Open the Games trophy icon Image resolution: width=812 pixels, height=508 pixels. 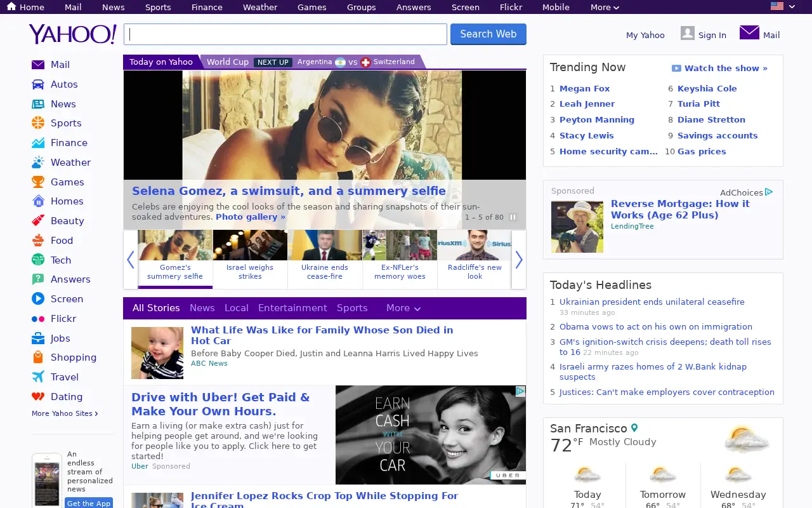(x=38, y=182)
